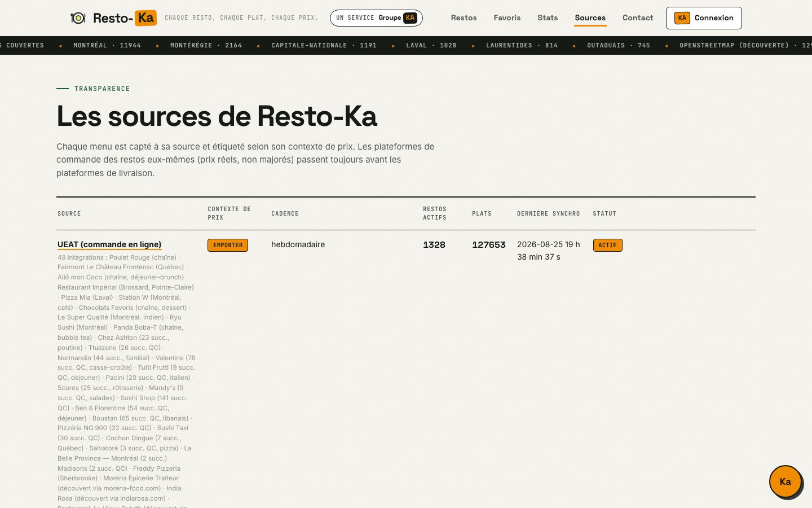Click the CAPITALE-NATIONALE · 1191 ticker entry

coord(324,45)
